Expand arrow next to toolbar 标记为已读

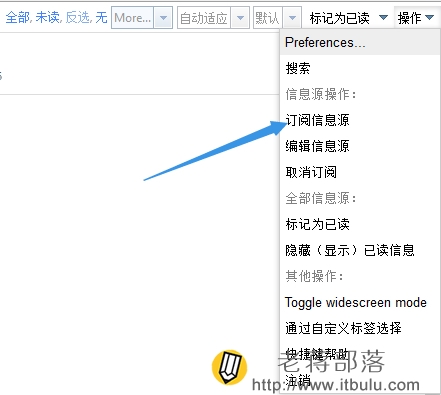[384, 17]
